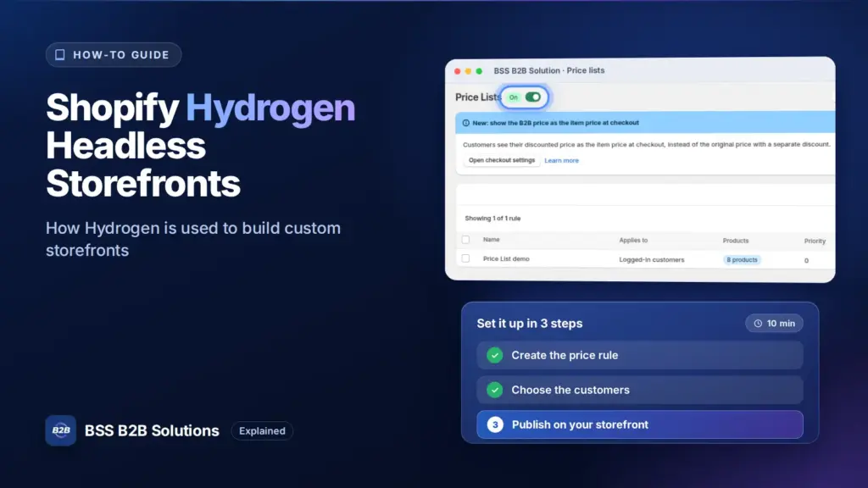Click the yellow minimize dot of the window
The image size is (868, 488).
(468, 71)
